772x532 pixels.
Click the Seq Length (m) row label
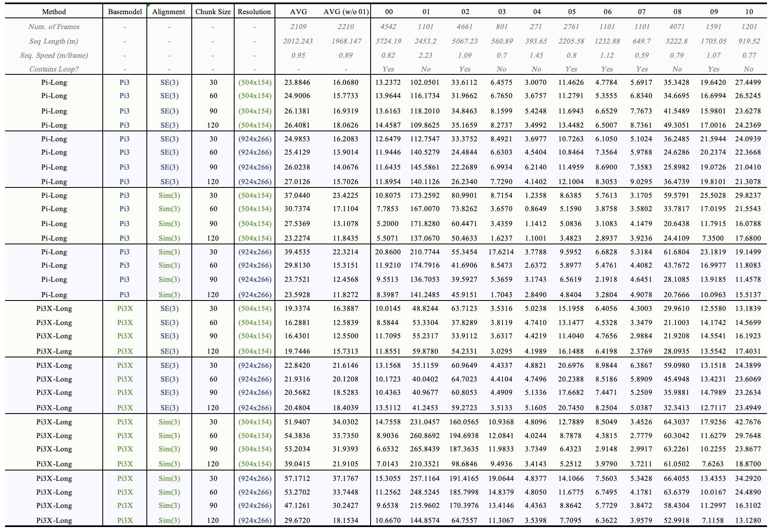[54, 41]
